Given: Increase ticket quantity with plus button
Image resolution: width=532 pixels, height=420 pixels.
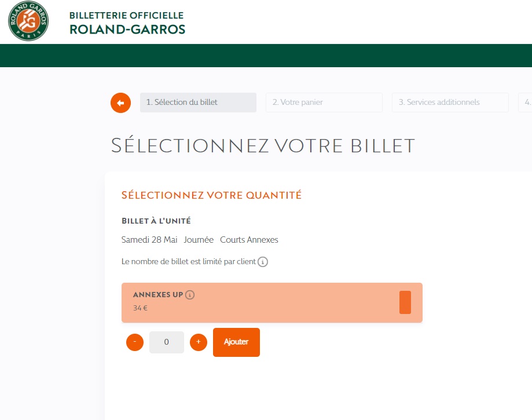Looking at the screenshot, I should 199,342.
